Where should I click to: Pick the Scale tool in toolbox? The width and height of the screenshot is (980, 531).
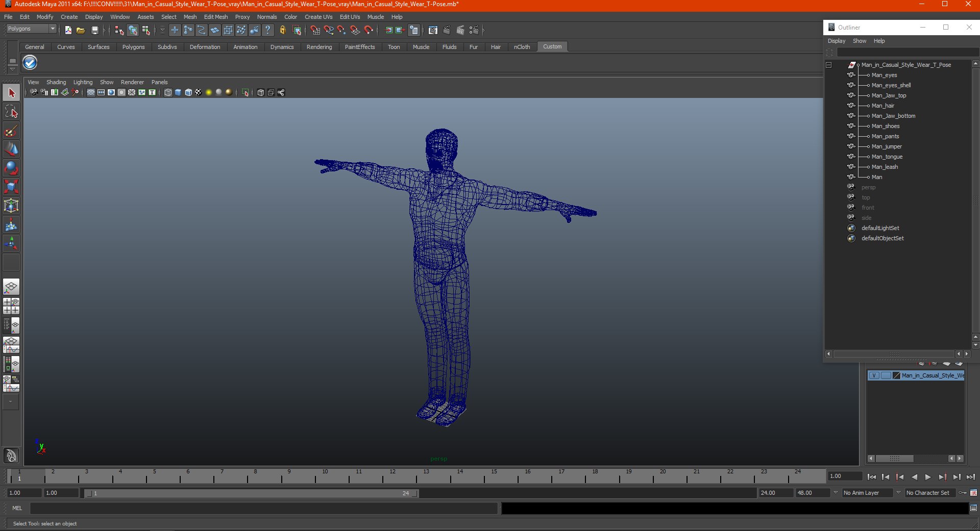click(x=11, y=187)
